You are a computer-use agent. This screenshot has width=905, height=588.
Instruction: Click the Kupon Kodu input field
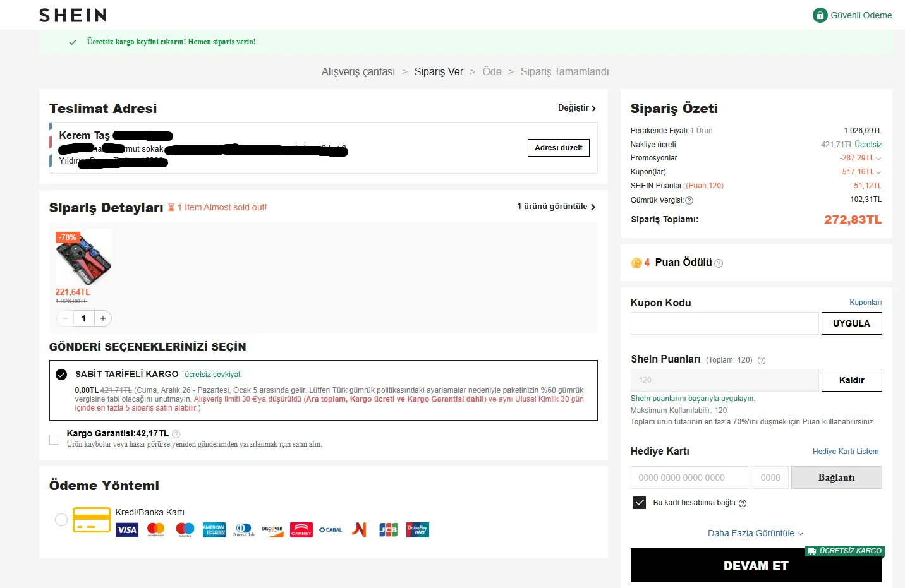point(725,323)
